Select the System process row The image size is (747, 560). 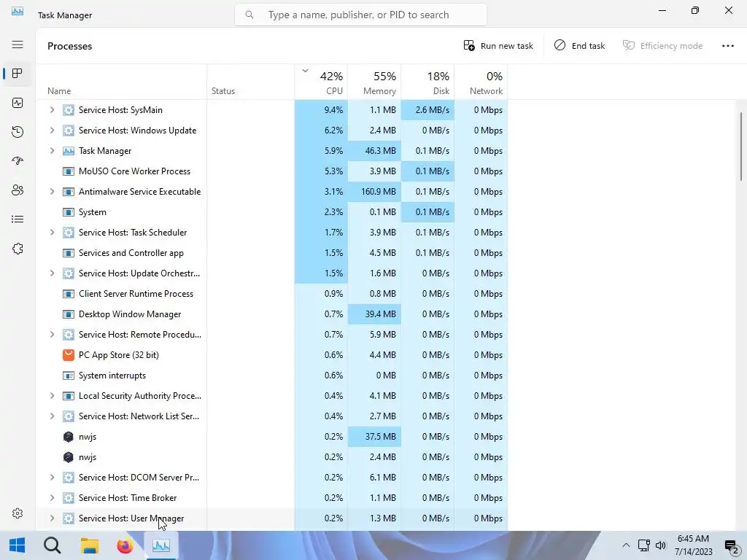point(271,212)
